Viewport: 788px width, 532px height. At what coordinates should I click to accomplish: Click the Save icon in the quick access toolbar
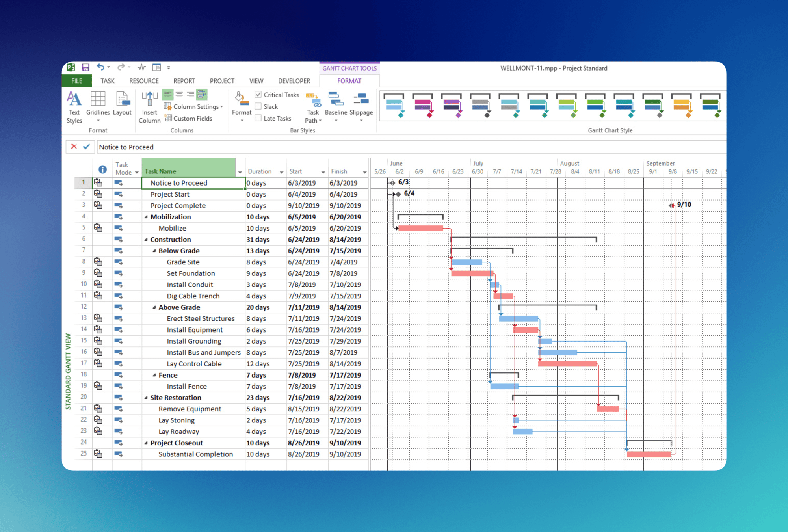pos(85,67)
